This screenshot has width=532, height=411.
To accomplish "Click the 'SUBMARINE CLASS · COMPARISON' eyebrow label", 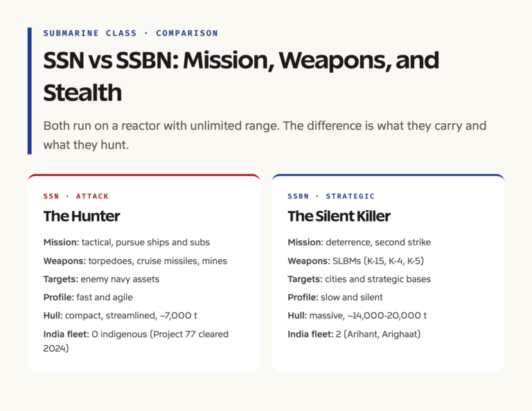I will (x=131, y=33).
